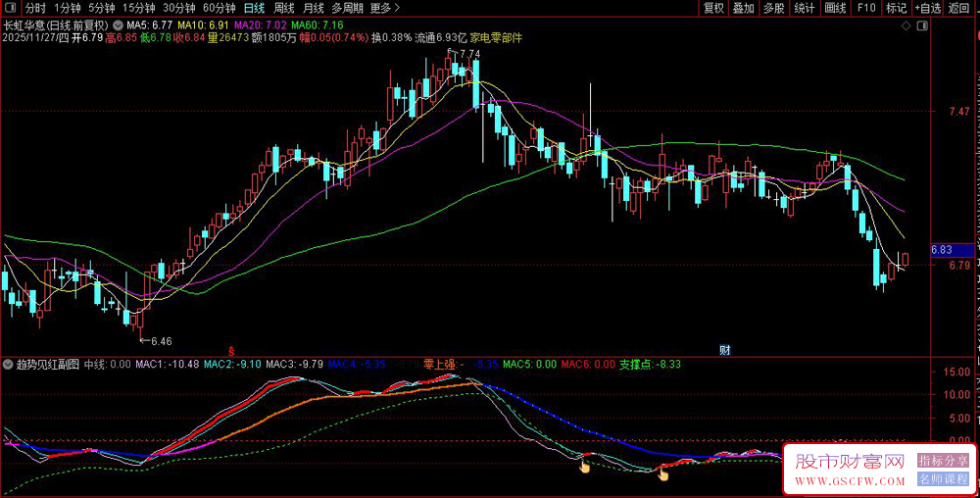Switch to the 分时 intraday tab
980x498 pixels.
34,8
